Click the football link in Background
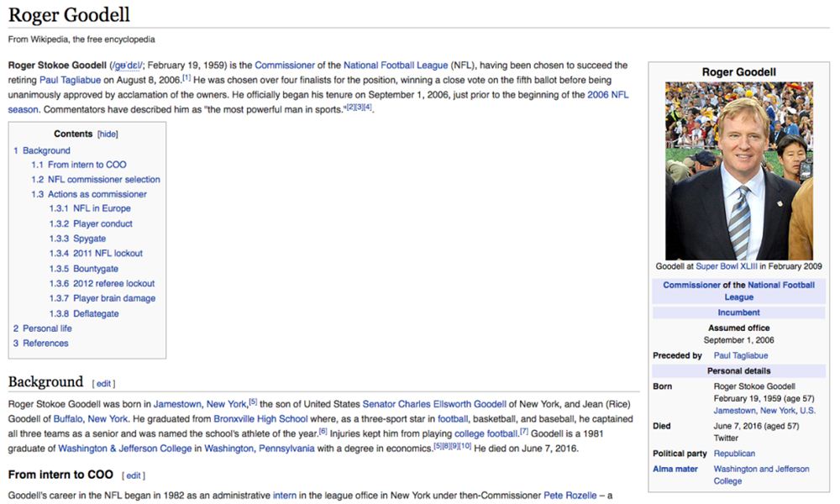Viewport: 840px width, 504px height. pyautogui.click(x=453, y=419)
